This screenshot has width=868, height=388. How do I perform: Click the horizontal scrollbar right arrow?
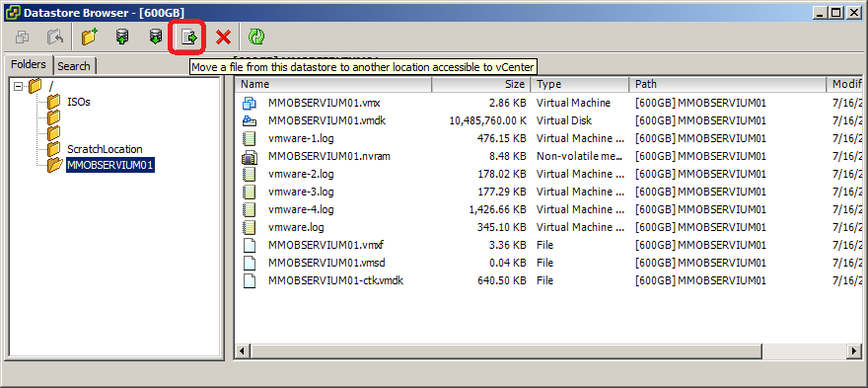(855, 350)
